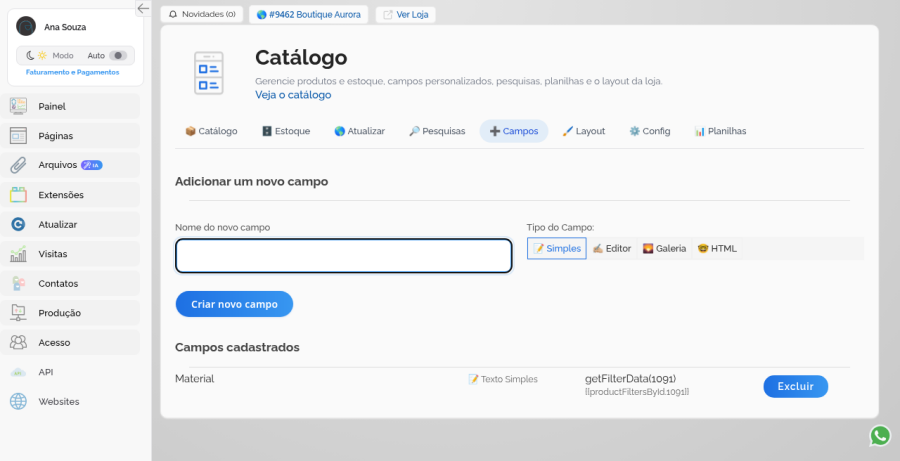900x461 pixels.
Task: Select the Campos tab
Action: 514,131
